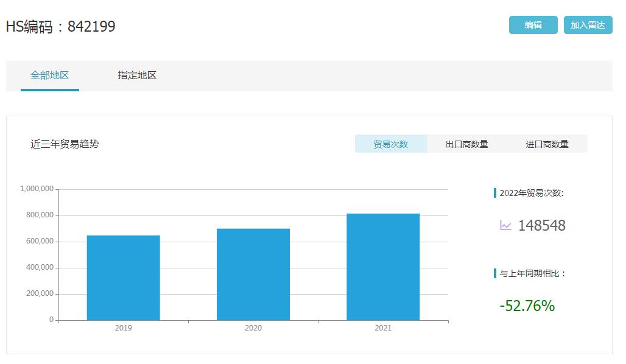This screenshot has height=364, width=626.
Task: Select the 贸易次数 chart option
Action: (390, 144)
